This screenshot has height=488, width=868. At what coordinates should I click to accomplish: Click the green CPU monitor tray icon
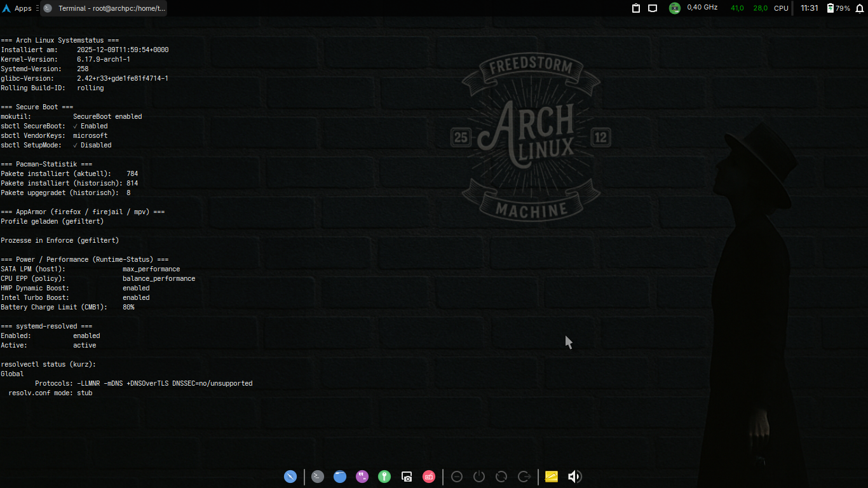tap(674, 8)
